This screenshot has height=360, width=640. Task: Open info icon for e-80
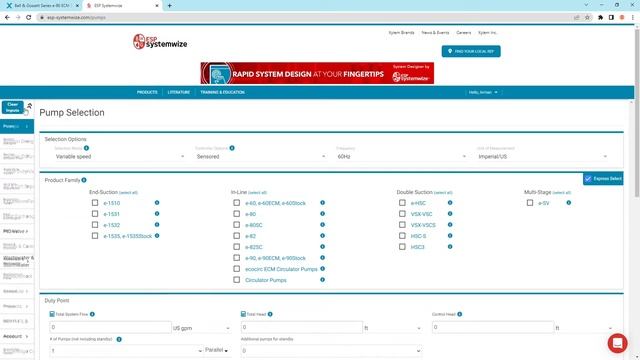pos(322,214)
